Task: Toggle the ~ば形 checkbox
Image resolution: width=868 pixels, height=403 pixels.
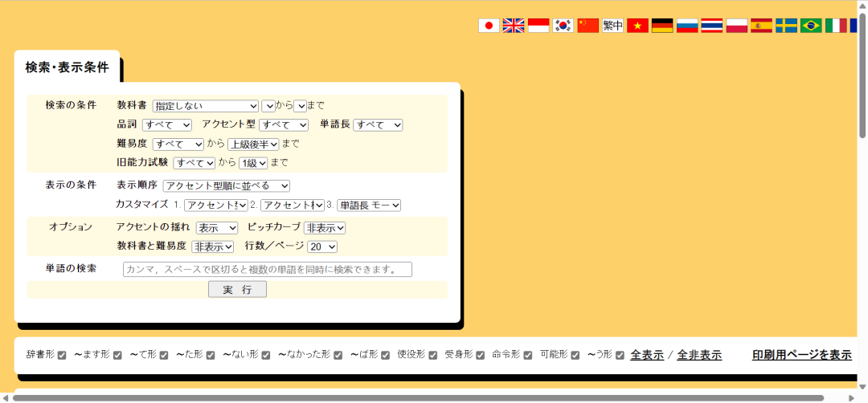Action: 385,356
